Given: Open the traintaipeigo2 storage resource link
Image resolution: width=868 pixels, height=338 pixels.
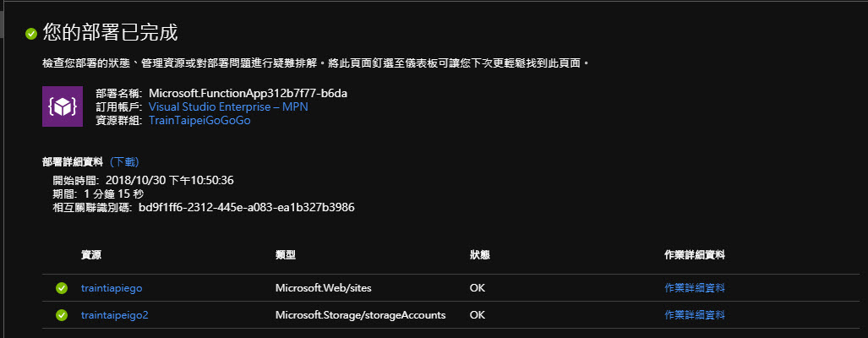Looking at the screenshot, I should [x=115, y=315].
